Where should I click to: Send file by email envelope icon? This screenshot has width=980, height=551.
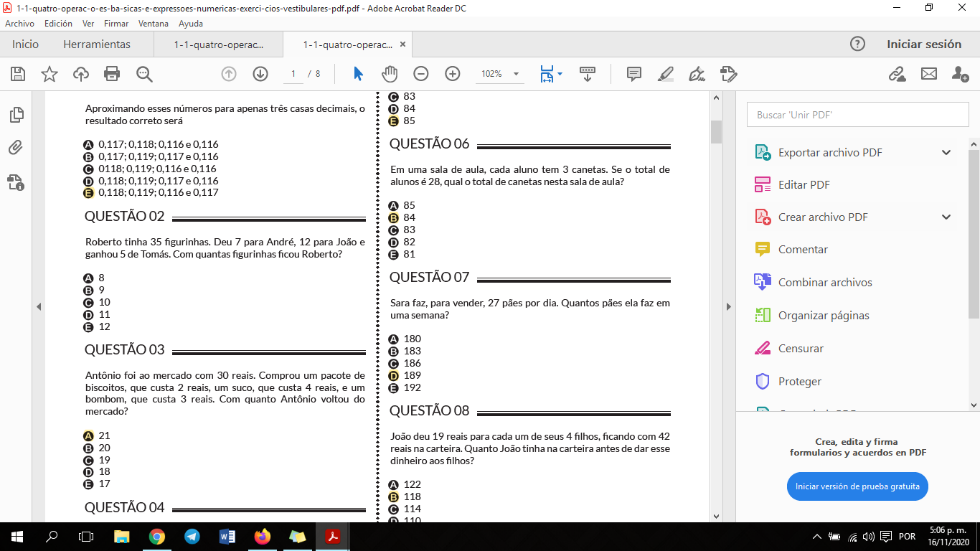point(929,74)
